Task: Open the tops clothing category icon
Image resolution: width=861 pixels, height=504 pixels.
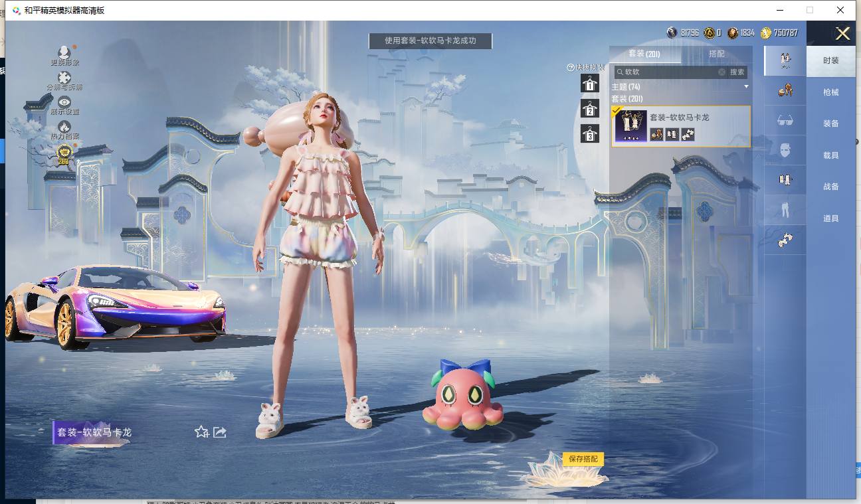Action: tap(785, 181)
